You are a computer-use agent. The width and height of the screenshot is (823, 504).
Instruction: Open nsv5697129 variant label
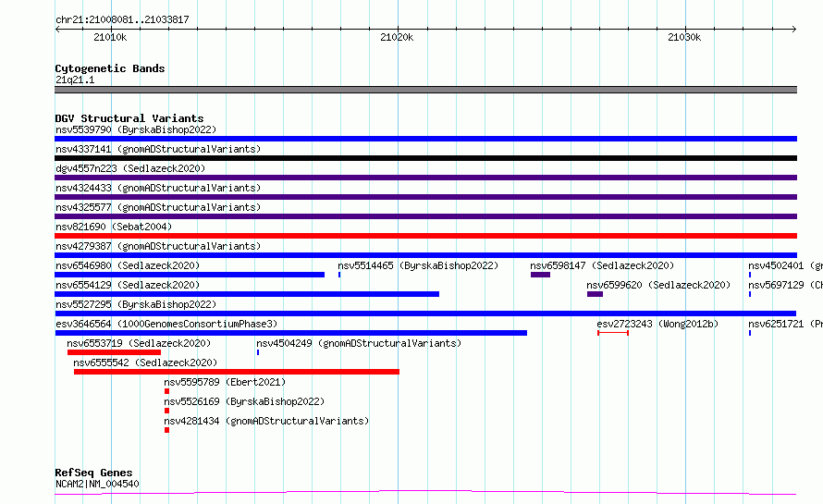[x=785, y=285]
